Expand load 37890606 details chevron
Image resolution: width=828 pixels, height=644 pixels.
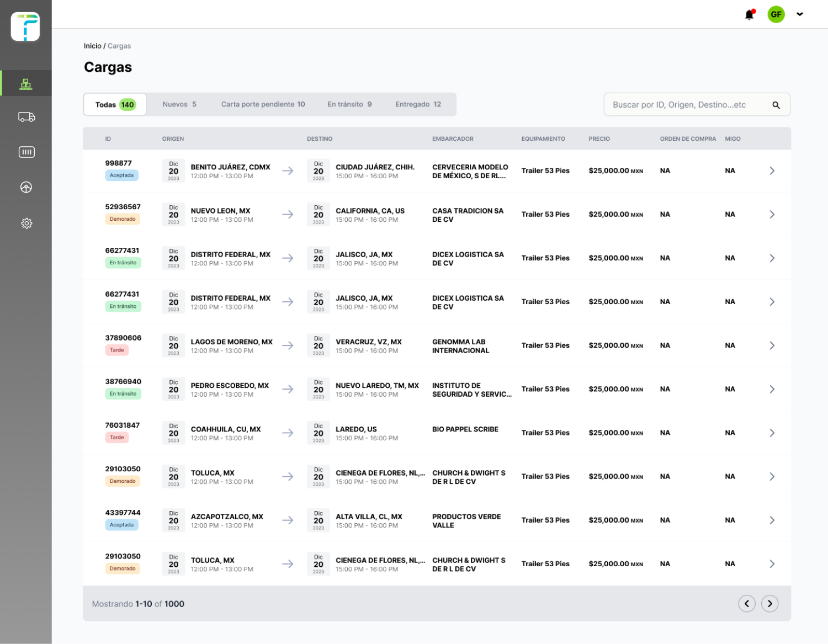(x=772, y=345)
